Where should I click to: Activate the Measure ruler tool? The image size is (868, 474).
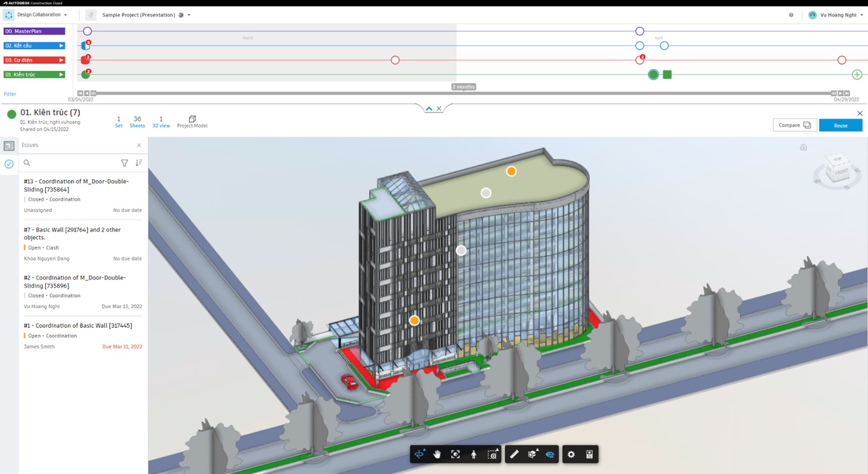pos(514,454)
